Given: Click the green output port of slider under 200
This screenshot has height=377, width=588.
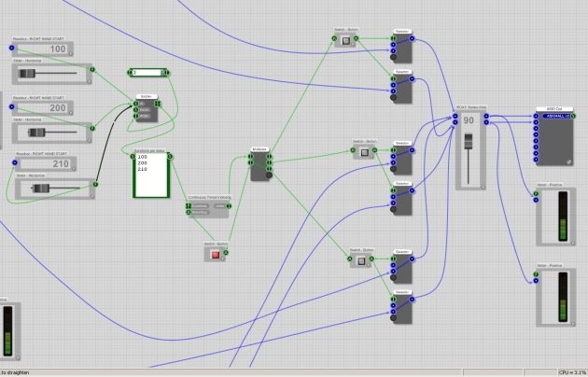Looking at the screenshot, I should tap(92, 128).
